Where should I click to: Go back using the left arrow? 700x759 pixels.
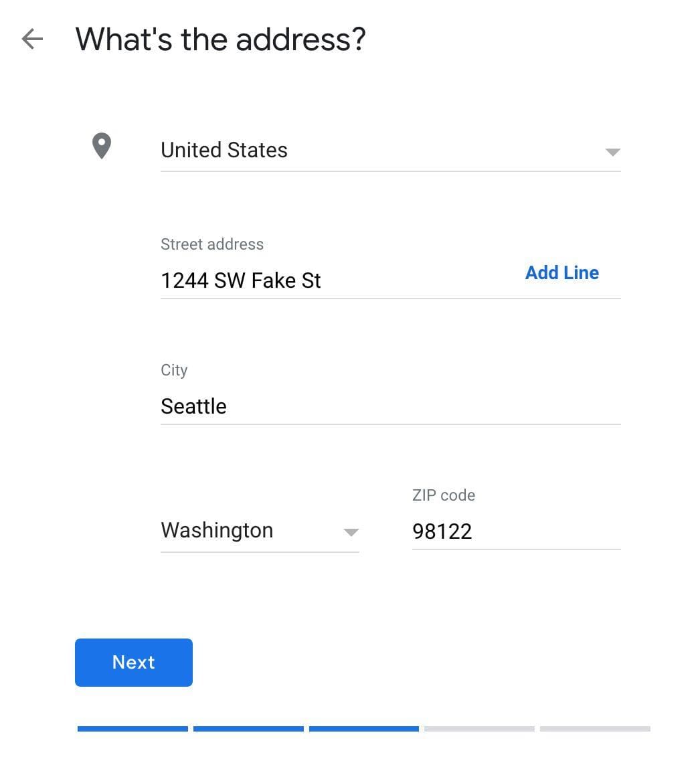(32, 39)
